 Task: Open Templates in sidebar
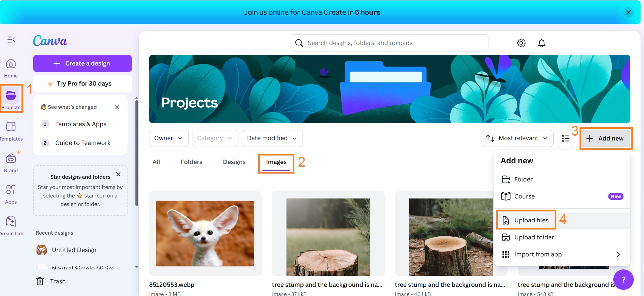coord(11,131)
